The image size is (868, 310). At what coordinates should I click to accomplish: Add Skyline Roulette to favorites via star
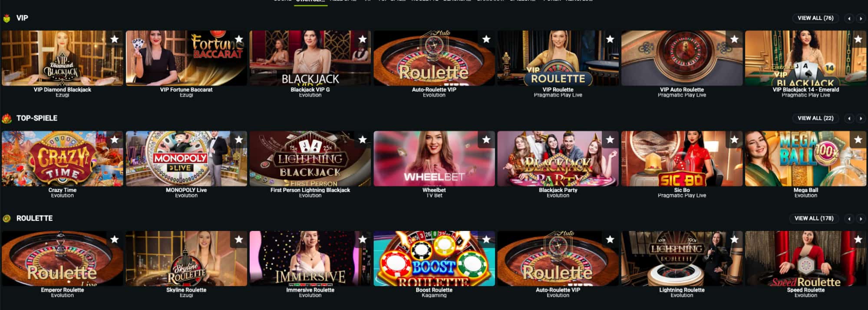pos(238,239)
